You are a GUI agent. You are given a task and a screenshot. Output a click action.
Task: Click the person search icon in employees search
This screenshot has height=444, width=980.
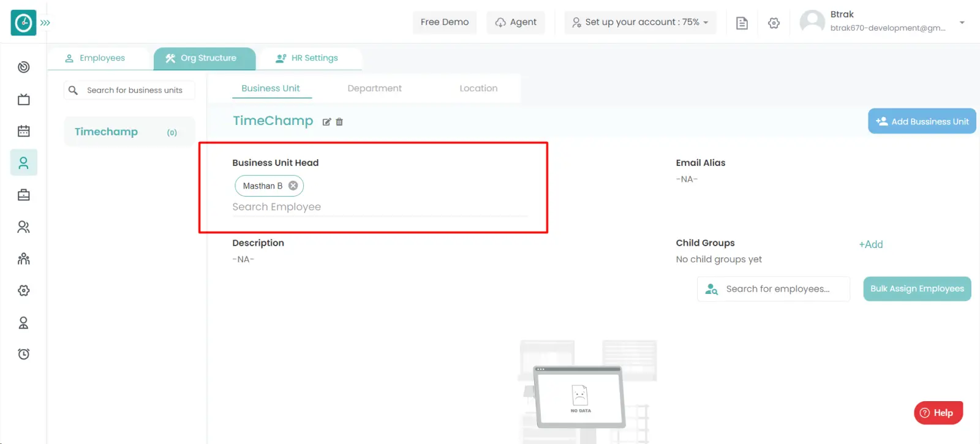(711, 289)
